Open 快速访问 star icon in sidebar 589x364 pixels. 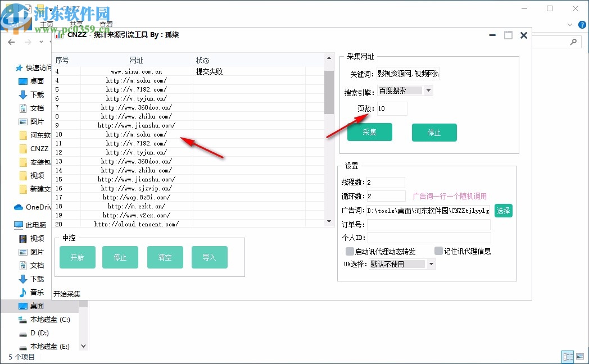(18, 67)
